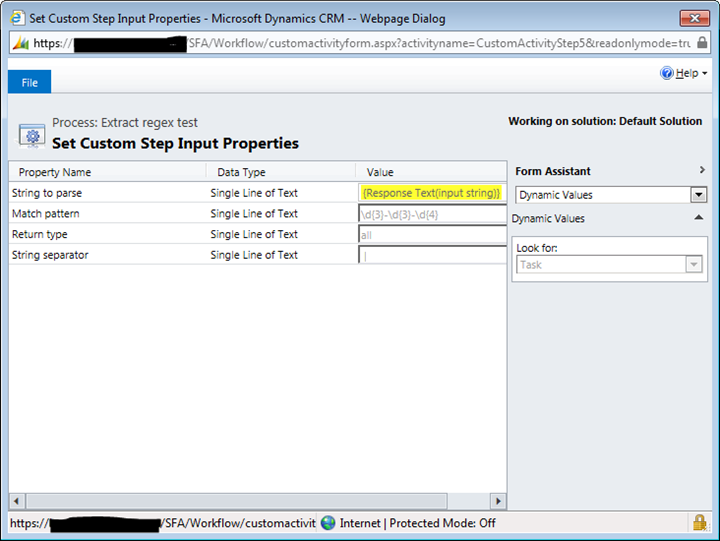Screen dimensions: 720x541
Task: Collapse the Dynamic Values section
Action: click(x=698, y=217)
